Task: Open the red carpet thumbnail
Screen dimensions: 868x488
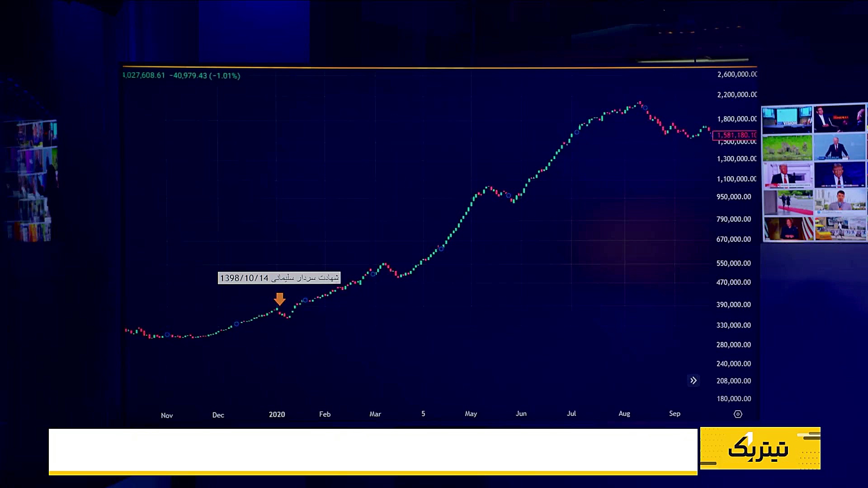Action: pos(788,203)
